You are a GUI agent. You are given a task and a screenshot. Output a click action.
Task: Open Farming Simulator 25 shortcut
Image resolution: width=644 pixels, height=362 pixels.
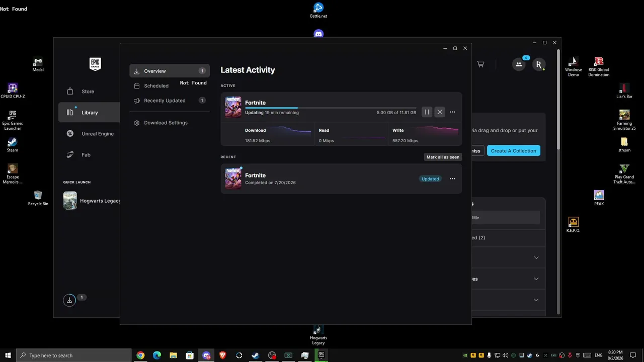tap(624, 120)
